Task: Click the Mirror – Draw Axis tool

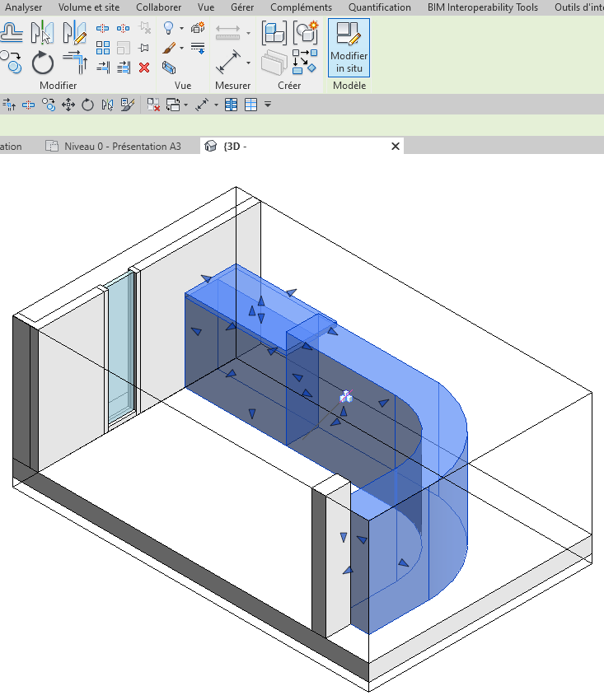Action: [74, 33]
